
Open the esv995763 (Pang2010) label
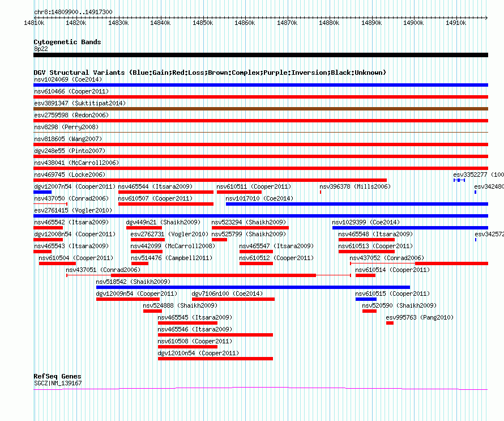coord(420,317)
